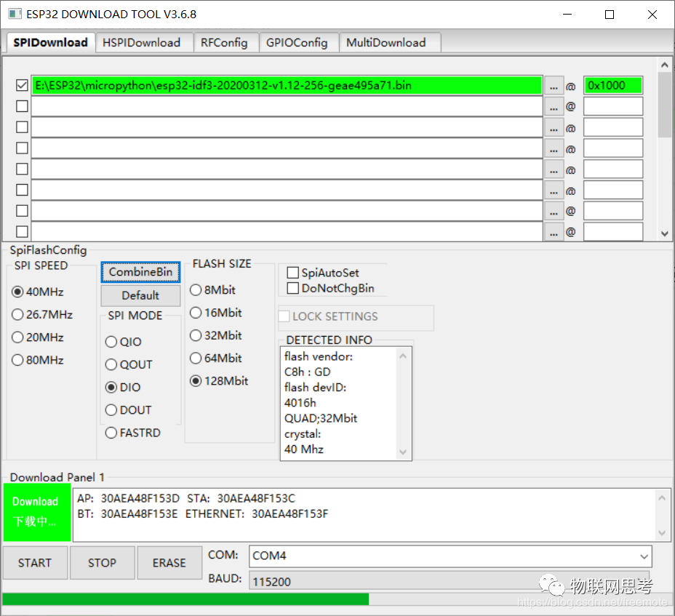The height and width of the screenshot is (616, 675).
Task: Switch to the HSPIDownload tab
Action: click(144, 43)
